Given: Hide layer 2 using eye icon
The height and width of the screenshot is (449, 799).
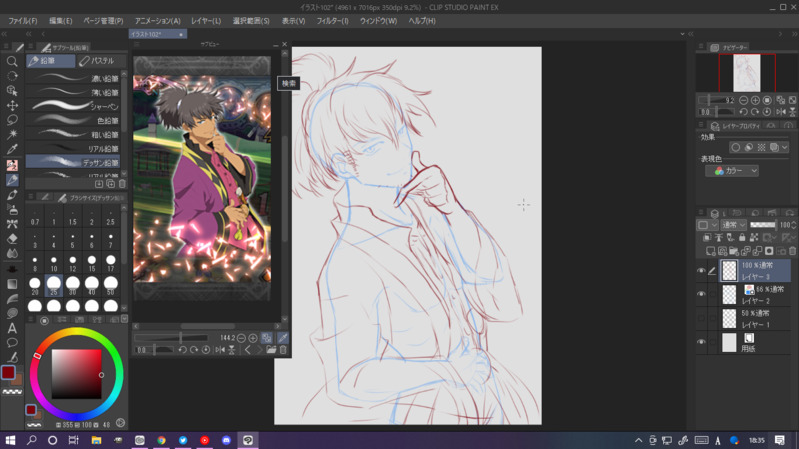Looking at the screenshot, I should click(701, 294).
